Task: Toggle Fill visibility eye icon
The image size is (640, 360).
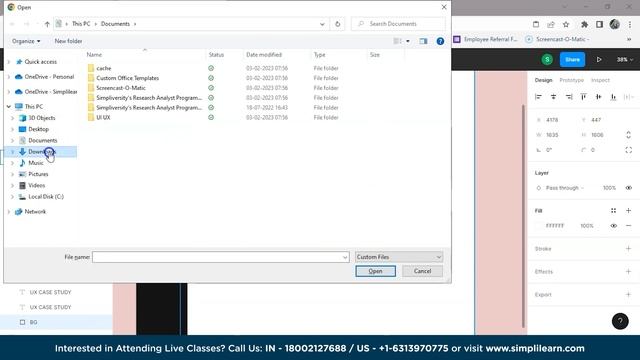Action: tap(613, 226)
